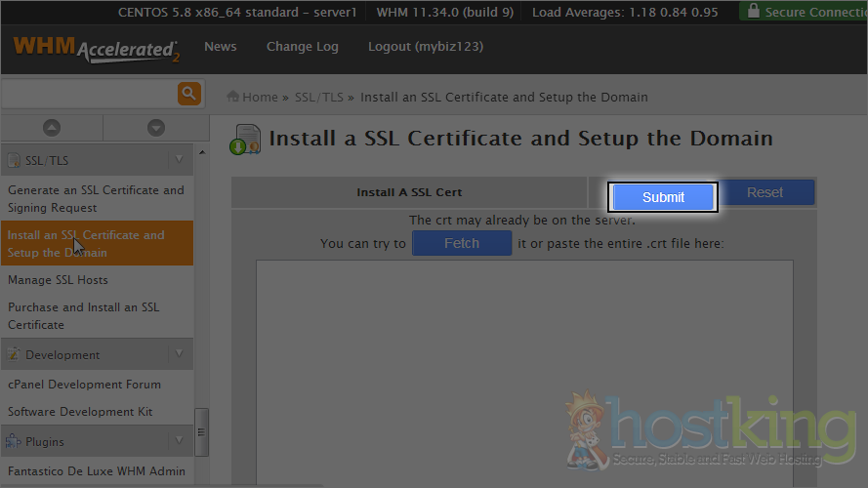Click the orange search magnifier icon
868x488 pixels.
pos(188,94)
